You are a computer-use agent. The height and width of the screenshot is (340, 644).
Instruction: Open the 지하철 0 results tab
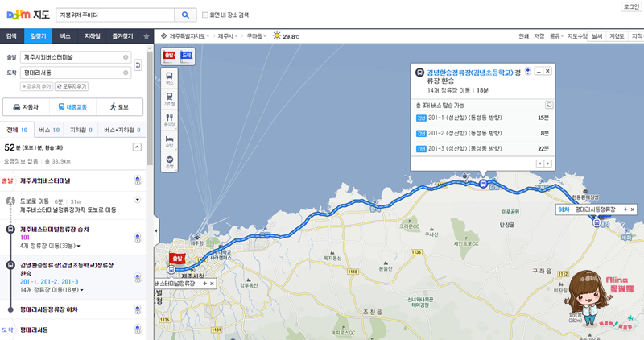click(81, 130)
